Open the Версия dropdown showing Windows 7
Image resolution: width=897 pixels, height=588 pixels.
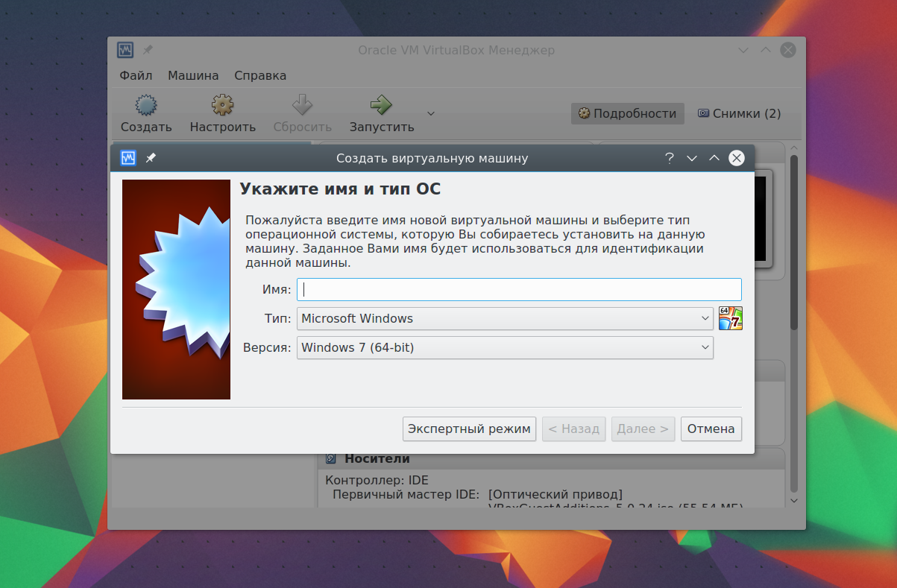click(505, 347)
